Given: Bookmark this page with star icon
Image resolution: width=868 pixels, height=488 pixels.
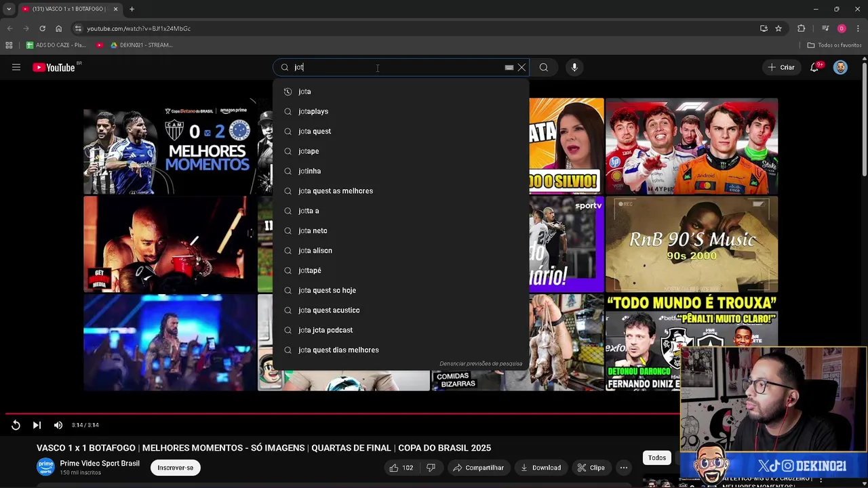Looking at the screenshot, I should [x=778, y=28].
